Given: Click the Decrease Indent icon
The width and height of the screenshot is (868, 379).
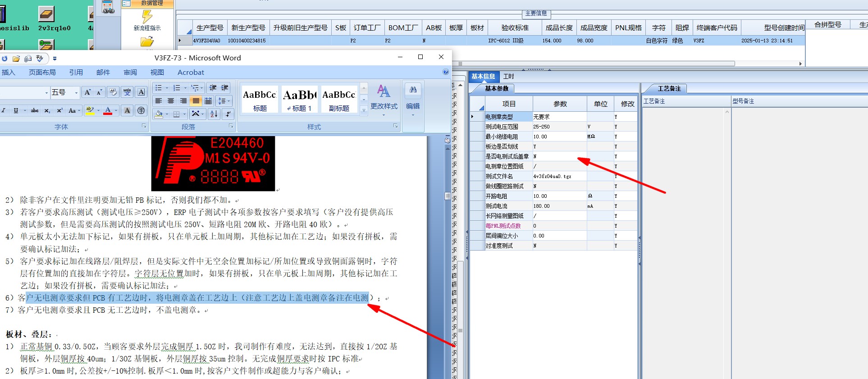Looking at the screenshot, I should tap(213, 88).
